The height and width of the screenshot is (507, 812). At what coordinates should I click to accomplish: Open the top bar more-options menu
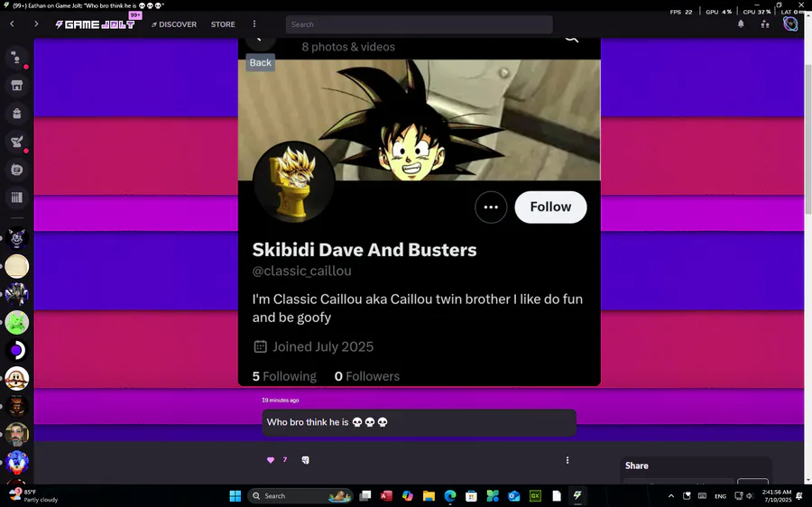[254, 23]
